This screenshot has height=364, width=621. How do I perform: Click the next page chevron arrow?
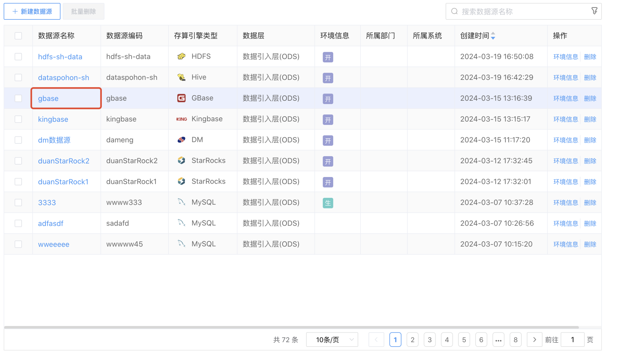[x=534, y=339]
